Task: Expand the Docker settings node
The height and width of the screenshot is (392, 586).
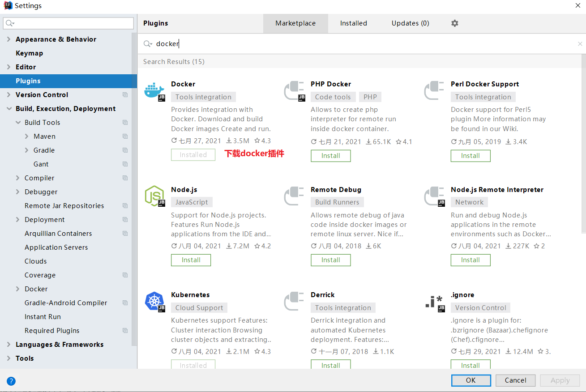Action: click(x=18, y=289)
